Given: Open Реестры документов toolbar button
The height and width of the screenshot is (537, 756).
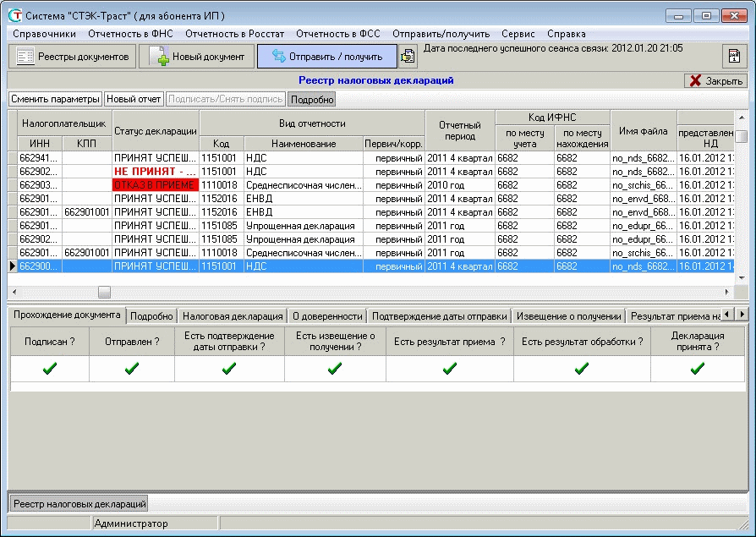Looking at the screenshot, I should click(x=73, y=57).
